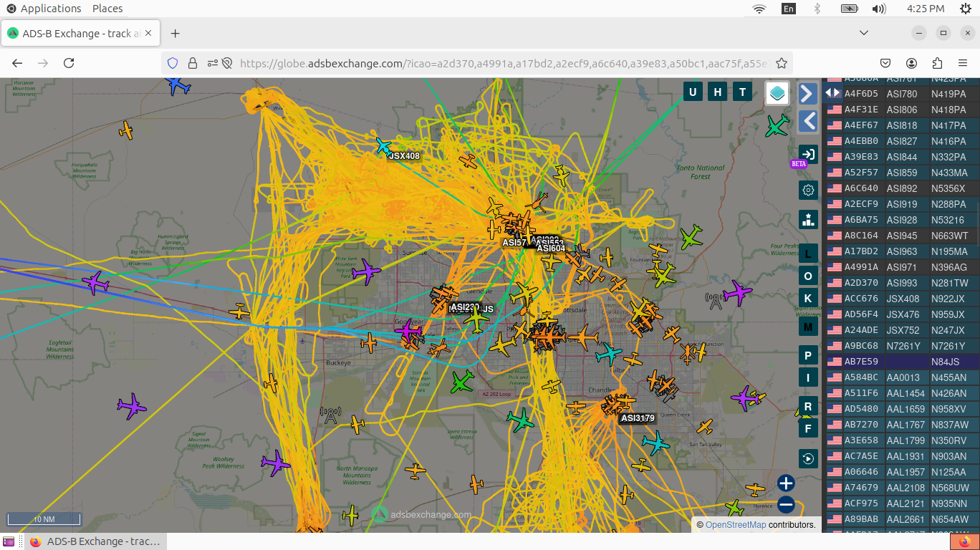The width and height of the screenshot is (980, 550).
Task: Toggle the O button on map
Action: tap(808, 276)
